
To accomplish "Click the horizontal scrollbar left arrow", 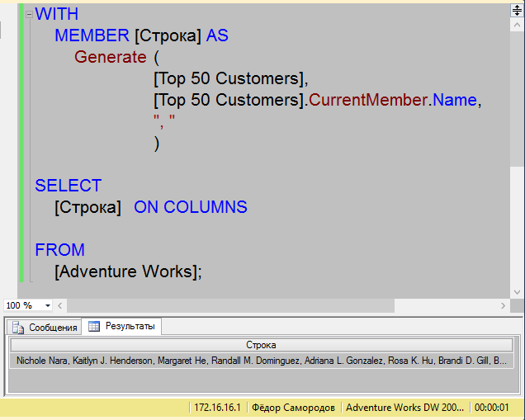I will [x=60, y=305].
